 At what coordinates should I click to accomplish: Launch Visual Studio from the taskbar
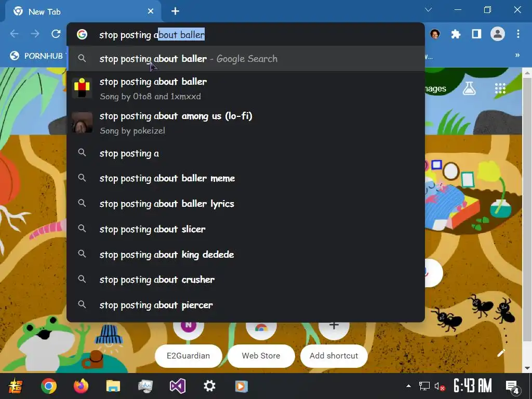[178, 386]
